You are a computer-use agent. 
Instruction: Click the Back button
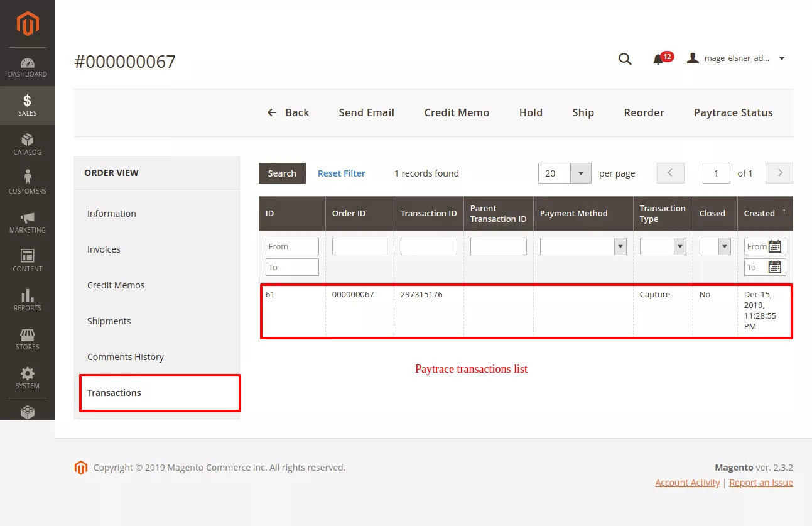point(288,112)
